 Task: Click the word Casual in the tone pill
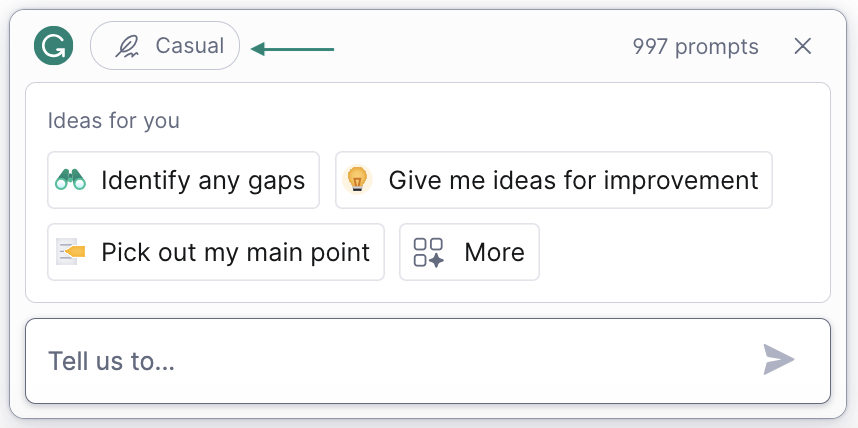[x=190, y=46]
